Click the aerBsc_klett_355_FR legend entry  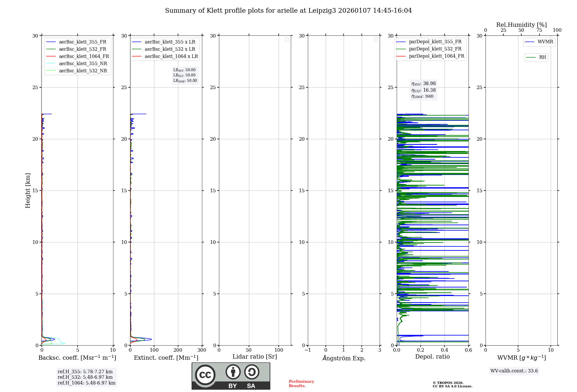tap(82, 42)
